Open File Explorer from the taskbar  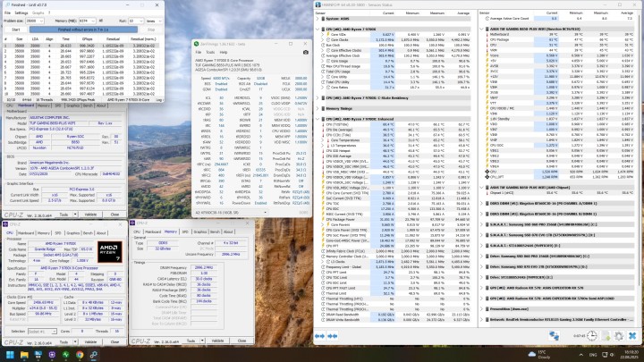coord(24,355)
